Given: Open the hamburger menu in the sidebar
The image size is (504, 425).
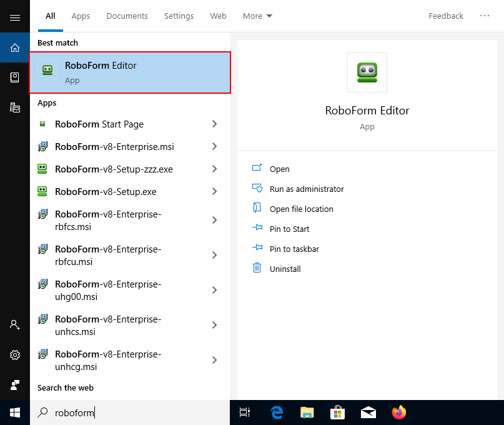Looking at the screenshot, I should (15, 16).
